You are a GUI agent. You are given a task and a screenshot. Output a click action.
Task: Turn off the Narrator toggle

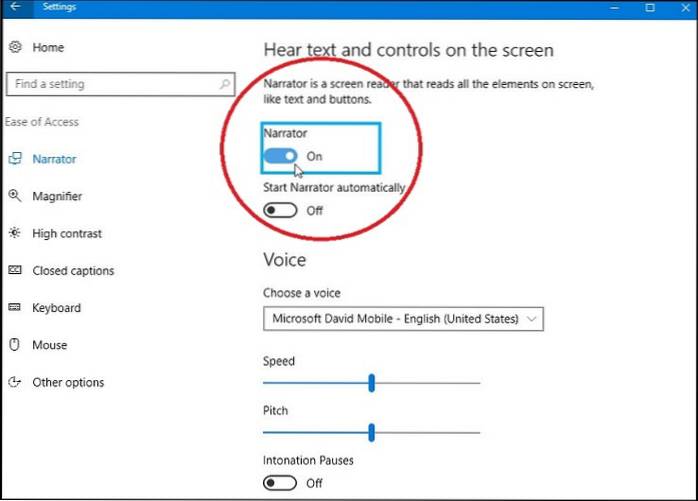(x=281, y=156)
